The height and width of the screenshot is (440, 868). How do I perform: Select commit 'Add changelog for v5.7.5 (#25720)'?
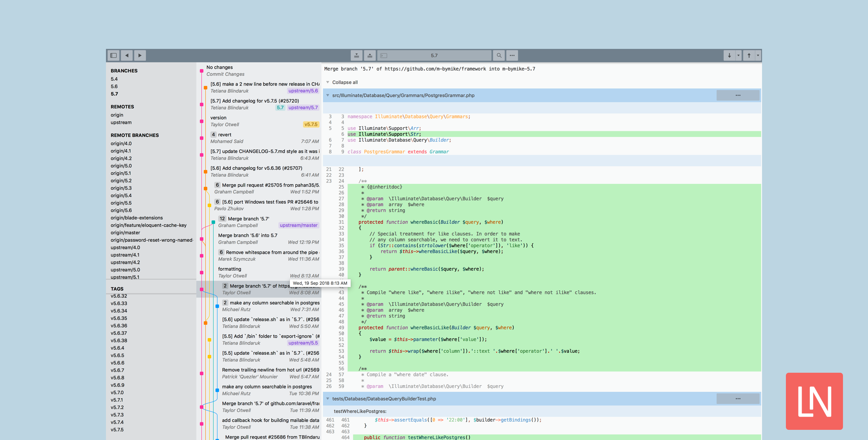[259, 104]
